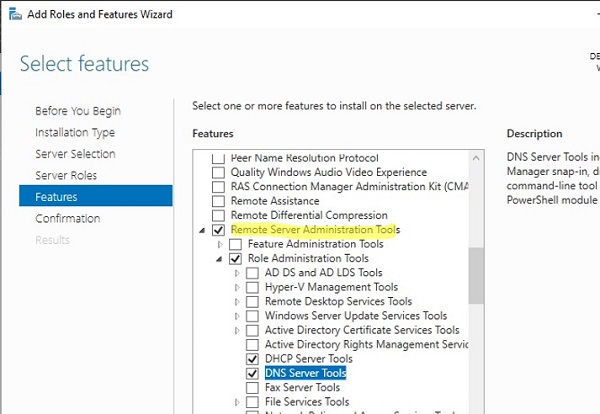Expand the Hyper-V Management Tools node

pos(238,287)
